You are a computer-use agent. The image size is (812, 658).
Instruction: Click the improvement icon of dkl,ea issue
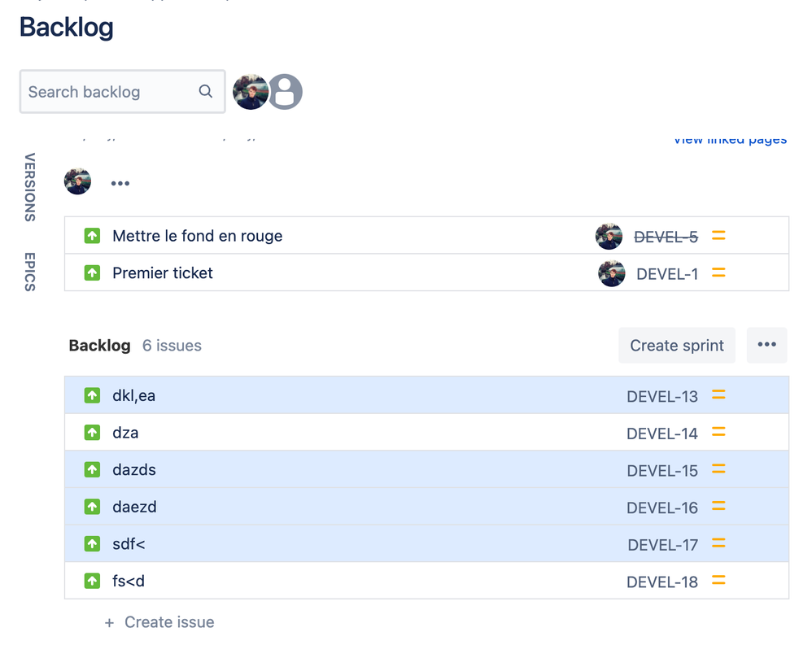92,395
